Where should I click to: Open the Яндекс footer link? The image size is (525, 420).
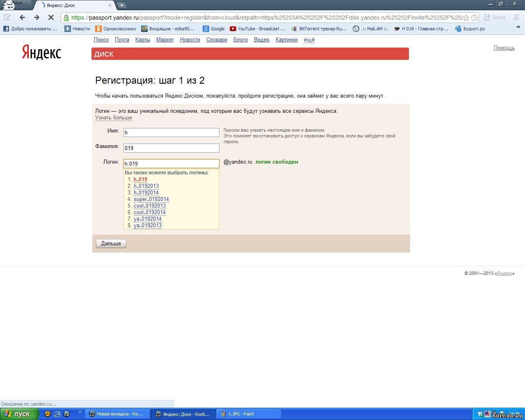pyautogui.click(x=504, y=273)
